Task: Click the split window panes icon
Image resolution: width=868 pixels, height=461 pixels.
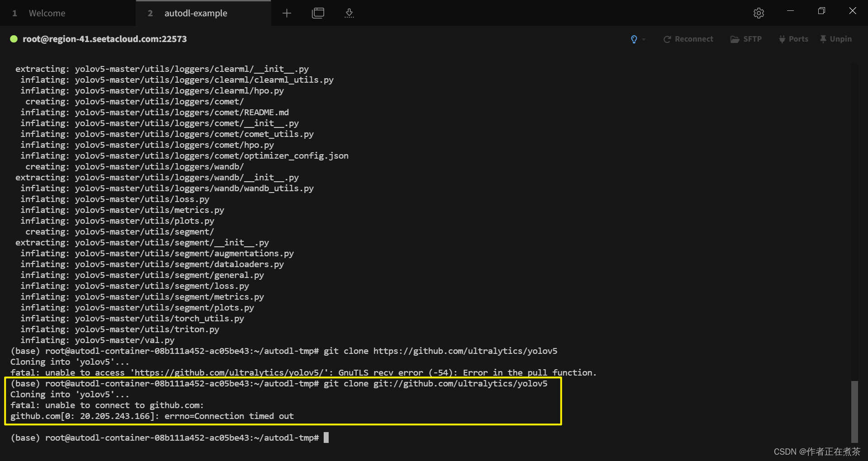Action: click(318, 13)
